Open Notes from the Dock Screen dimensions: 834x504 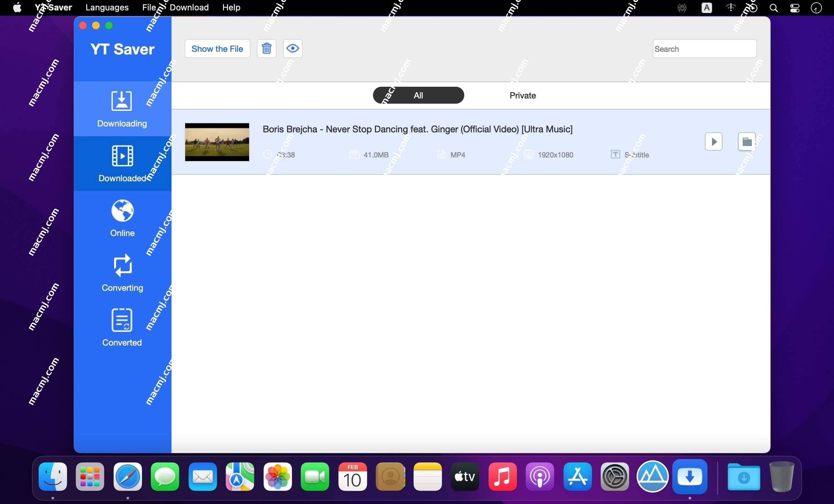click(427, 476)
